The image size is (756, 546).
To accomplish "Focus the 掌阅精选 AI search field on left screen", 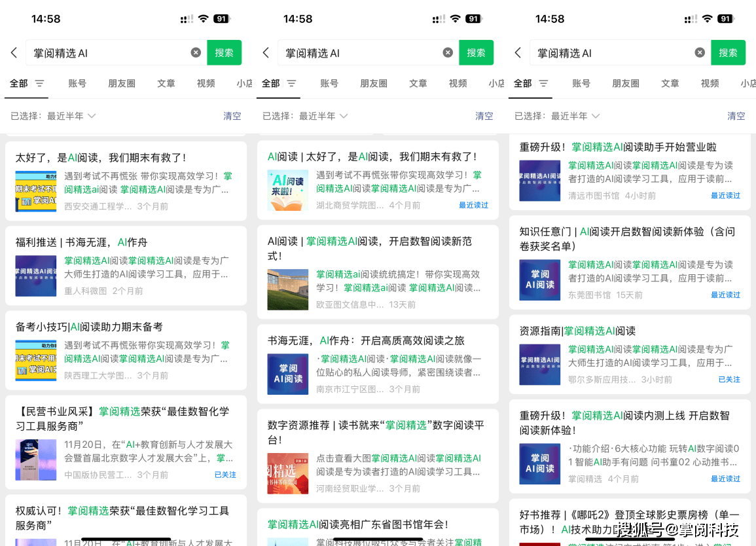I will point(117,52).
